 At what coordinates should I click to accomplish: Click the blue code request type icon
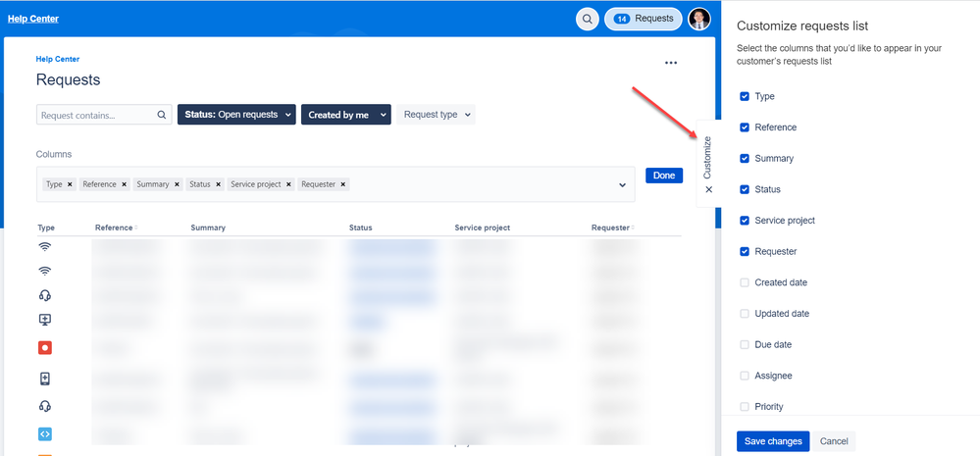44,433
